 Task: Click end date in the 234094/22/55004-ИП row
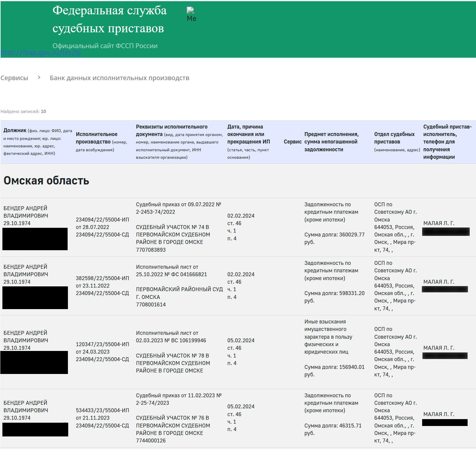pos(241,216)
